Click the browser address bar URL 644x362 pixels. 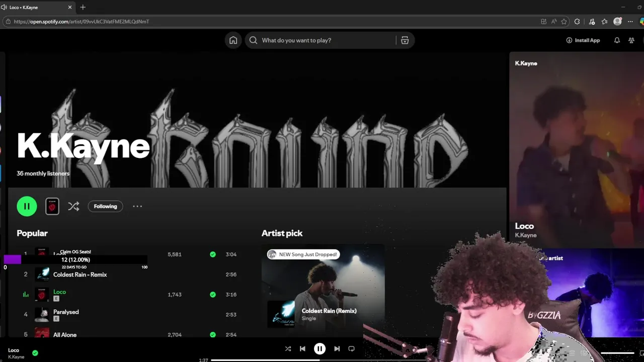click(82, 22)
